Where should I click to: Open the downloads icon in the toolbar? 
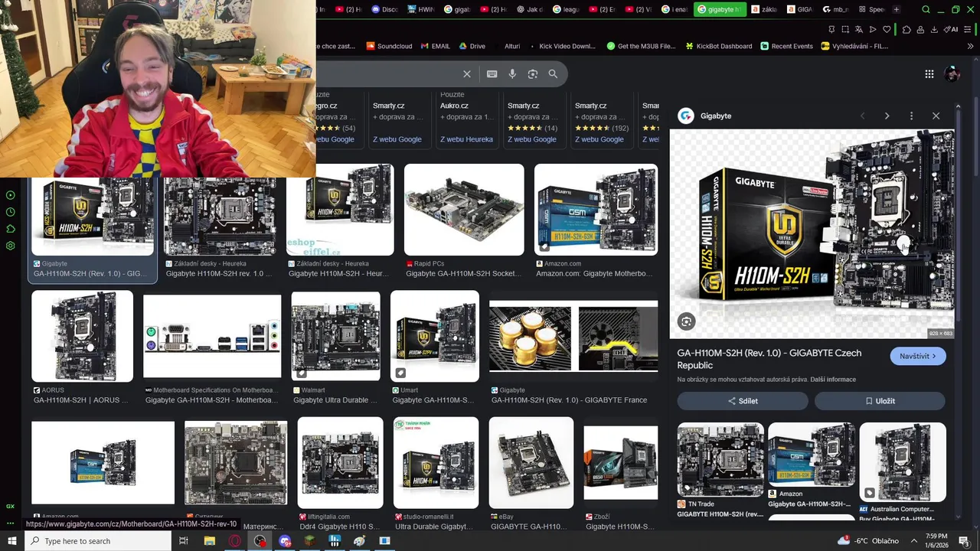pyautogui.click(x=934, y=29)
